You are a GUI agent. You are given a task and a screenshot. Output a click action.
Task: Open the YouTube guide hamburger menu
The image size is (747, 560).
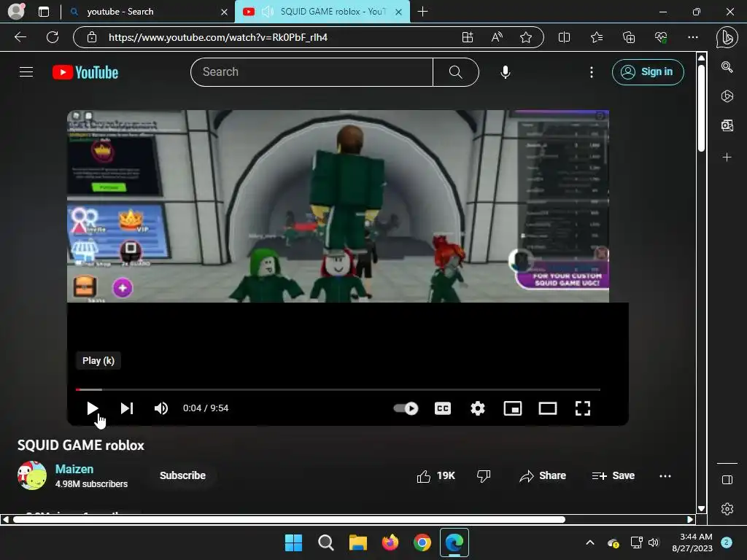pyautogui.click(x=26, y=72)
